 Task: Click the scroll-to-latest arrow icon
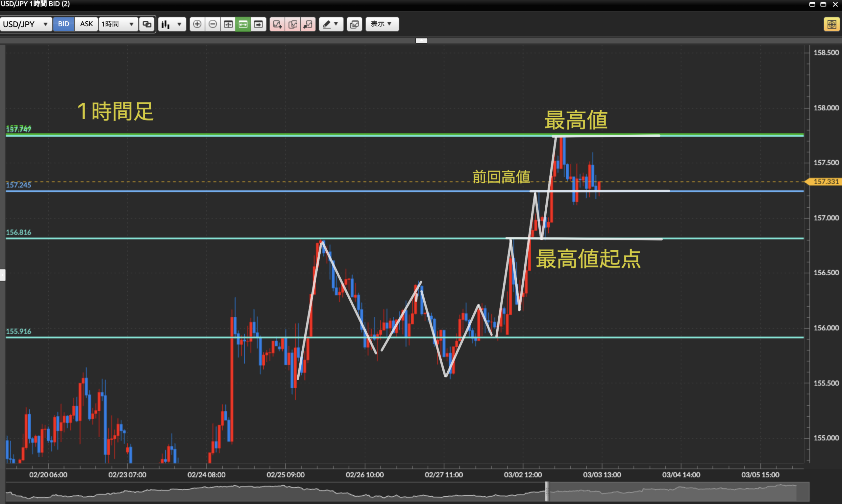[258, 24]
